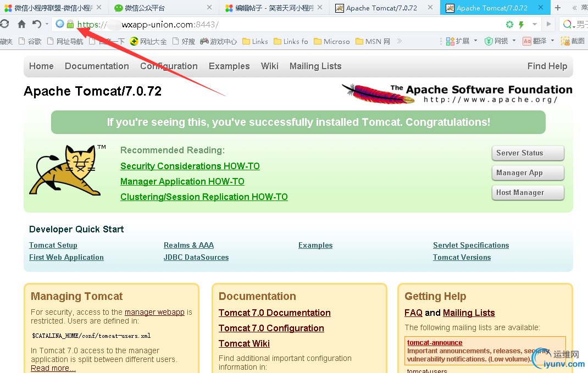Close the 微信小程序联盟 tab
The height and width of the screenshot is (373, 588).
click(x=99, y=8)
